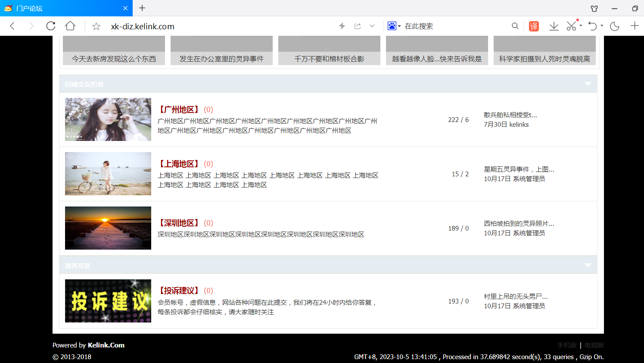Viewport: 644px width, 363px height.
Task: Collapse the 服务专区 section
Action: pos(588,265)
